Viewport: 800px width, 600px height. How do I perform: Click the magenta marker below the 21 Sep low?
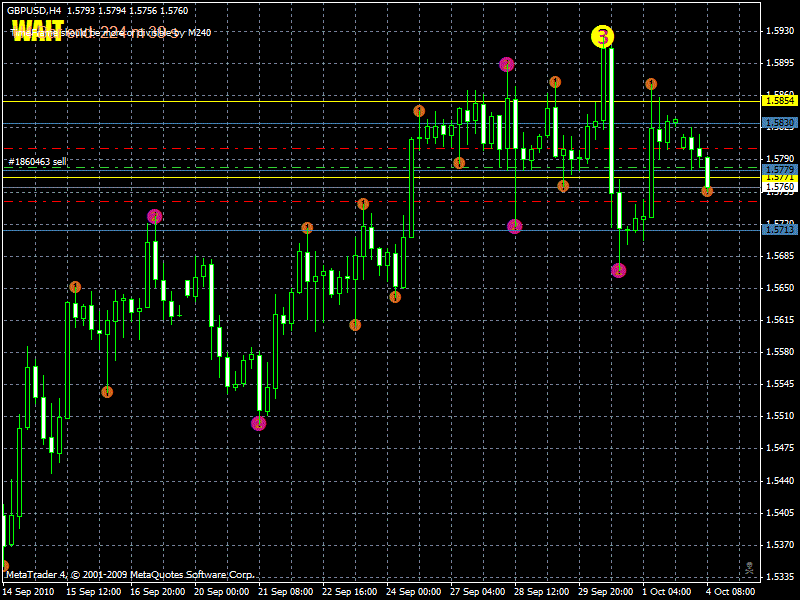point(258,424)
